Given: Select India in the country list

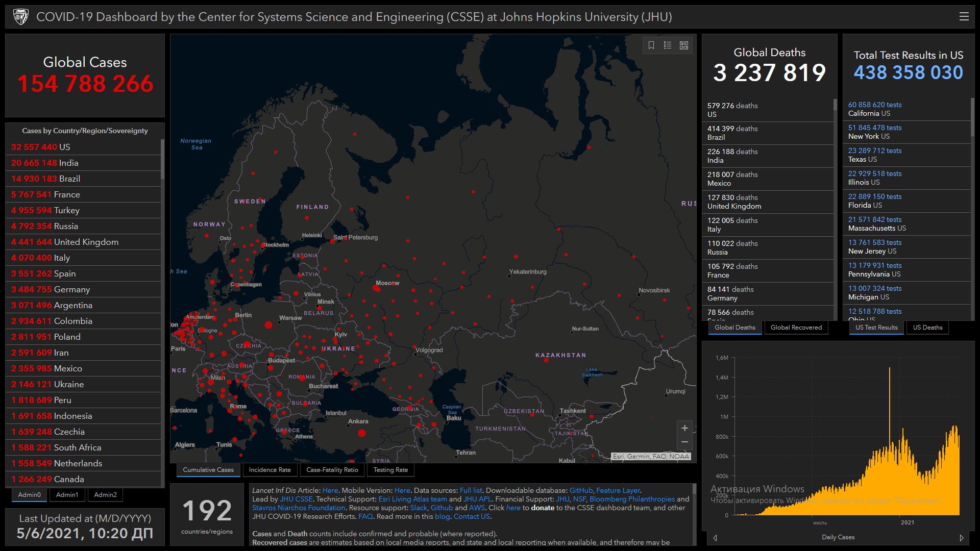Looking at the screenshot, I should (x=68, y=163).
